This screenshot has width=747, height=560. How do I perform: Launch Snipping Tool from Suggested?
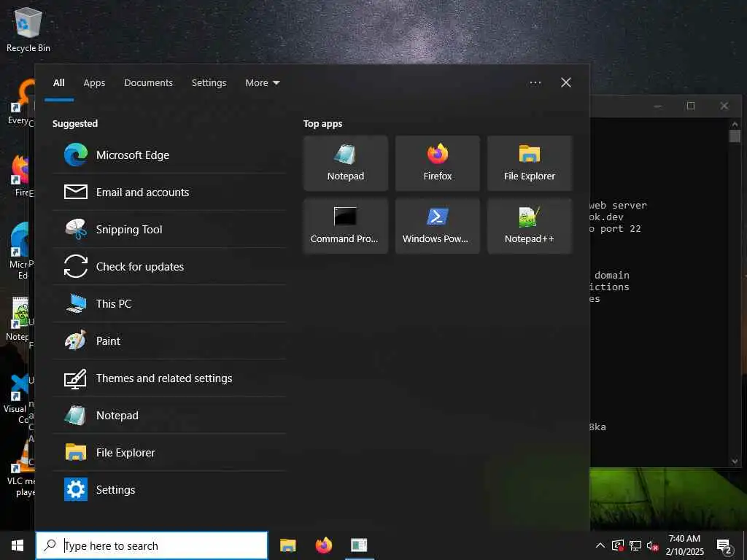pyautogui.click(x=169, y=229)
